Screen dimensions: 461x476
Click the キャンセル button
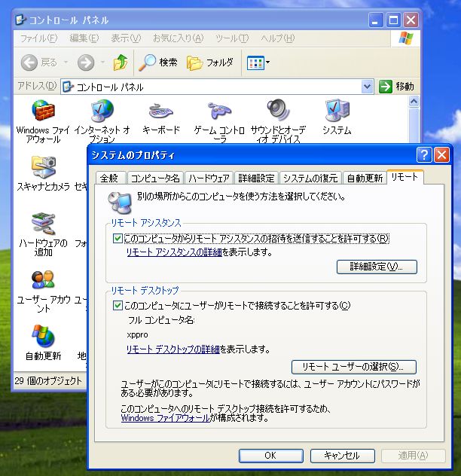[x=342, y=456]
